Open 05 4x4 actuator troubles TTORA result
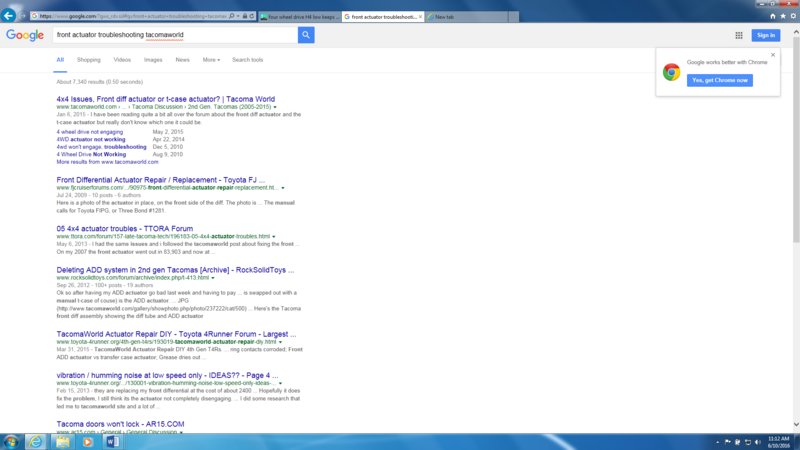This screenshot has width=800, height=450. point(125,229)
